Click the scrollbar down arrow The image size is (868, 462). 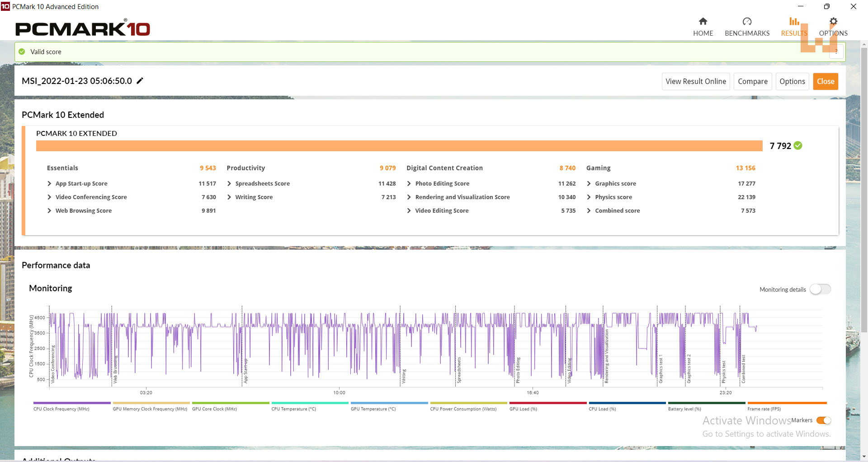coord(864,456)
